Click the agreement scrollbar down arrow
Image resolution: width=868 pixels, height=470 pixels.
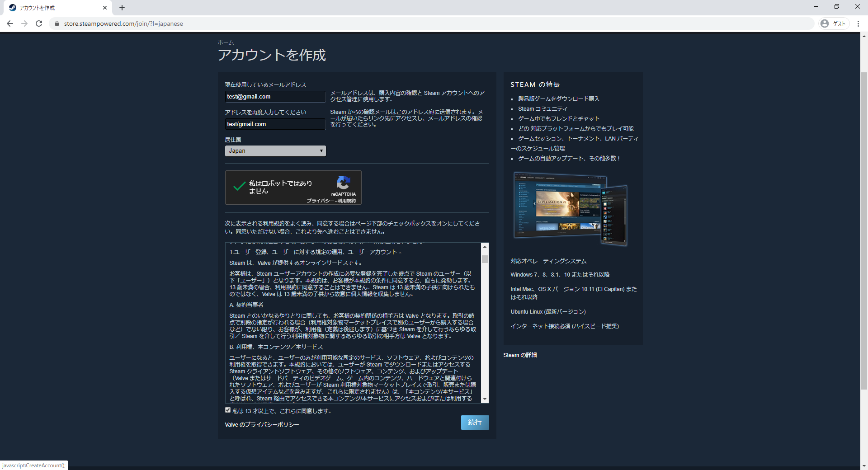[485, 399]
